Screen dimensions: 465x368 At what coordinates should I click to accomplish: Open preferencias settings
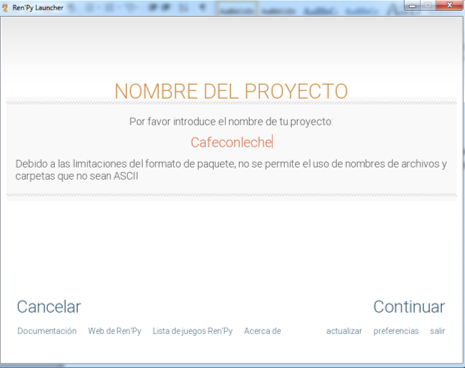tap(396, 331)
